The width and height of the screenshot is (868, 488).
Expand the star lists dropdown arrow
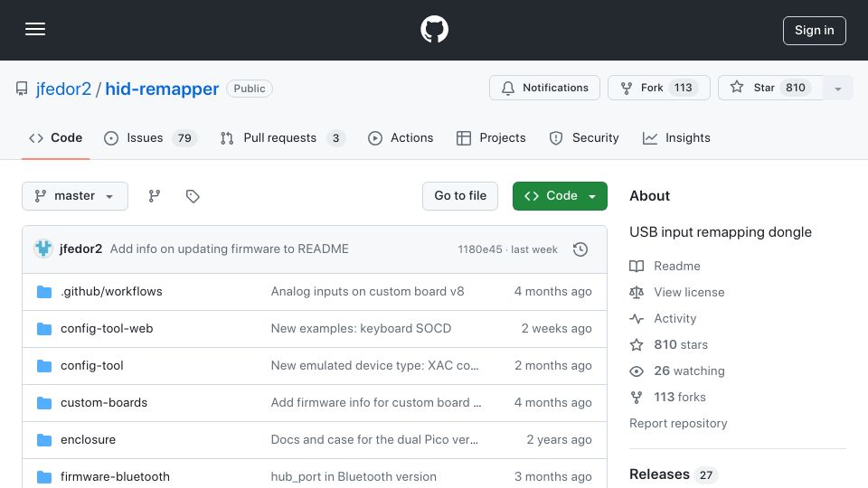tap(837, 89)
